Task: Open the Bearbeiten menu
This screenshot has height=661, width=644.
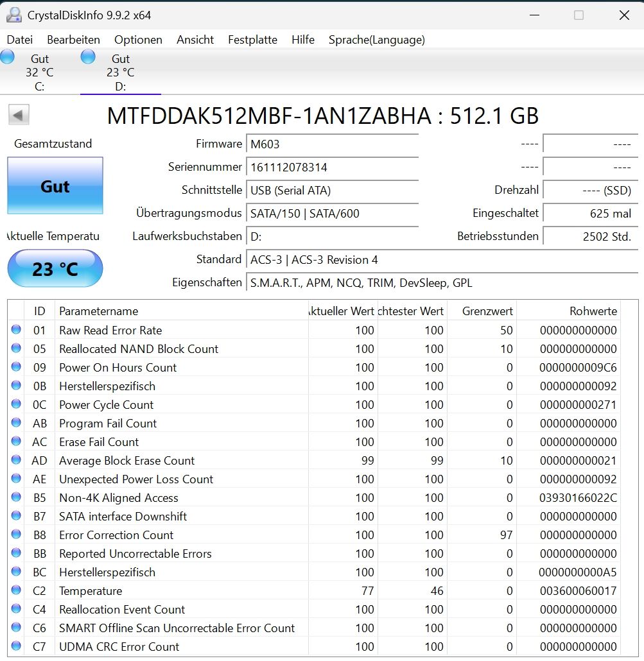Action: [73, 40]
